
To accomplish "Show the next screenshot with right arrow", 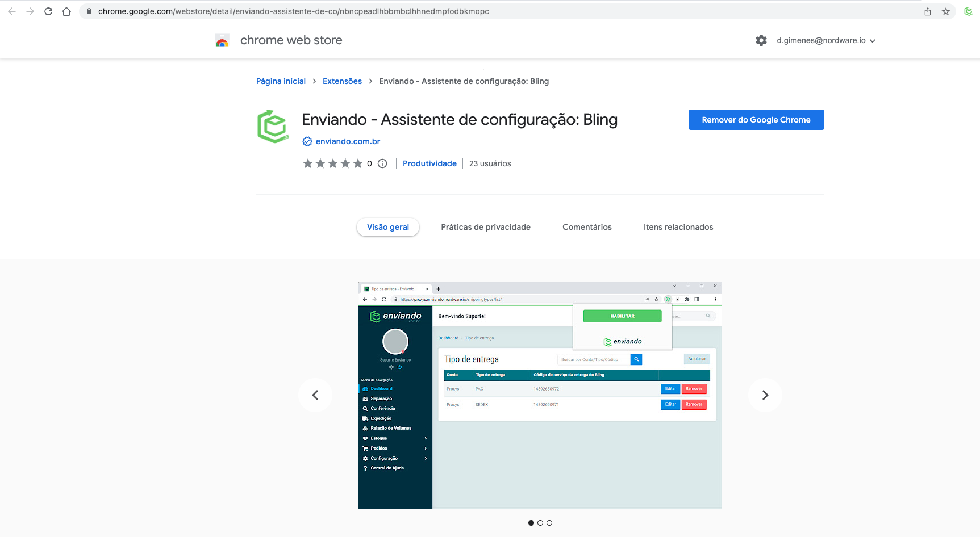I will point(765,395).
